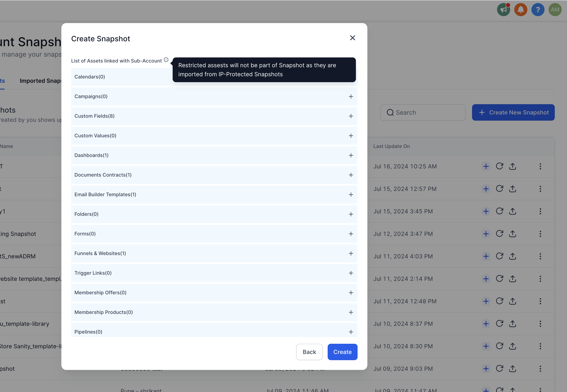Click blue plus icon for Jul 11 4:03 PM row
Viewport: 567px width, 392px height.
[x=486, y=256]
